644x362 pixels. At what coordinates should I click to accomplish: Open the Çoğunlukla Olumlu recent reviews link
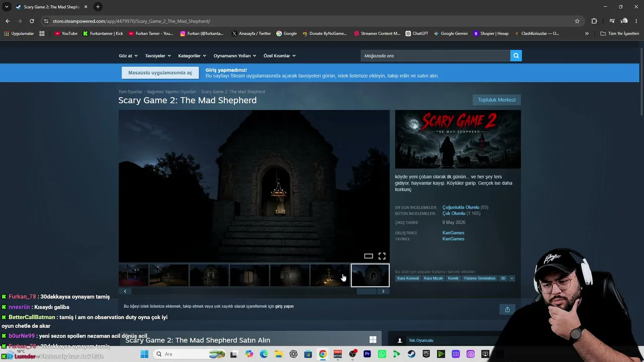pyautogui.click(x=461, y=208)
